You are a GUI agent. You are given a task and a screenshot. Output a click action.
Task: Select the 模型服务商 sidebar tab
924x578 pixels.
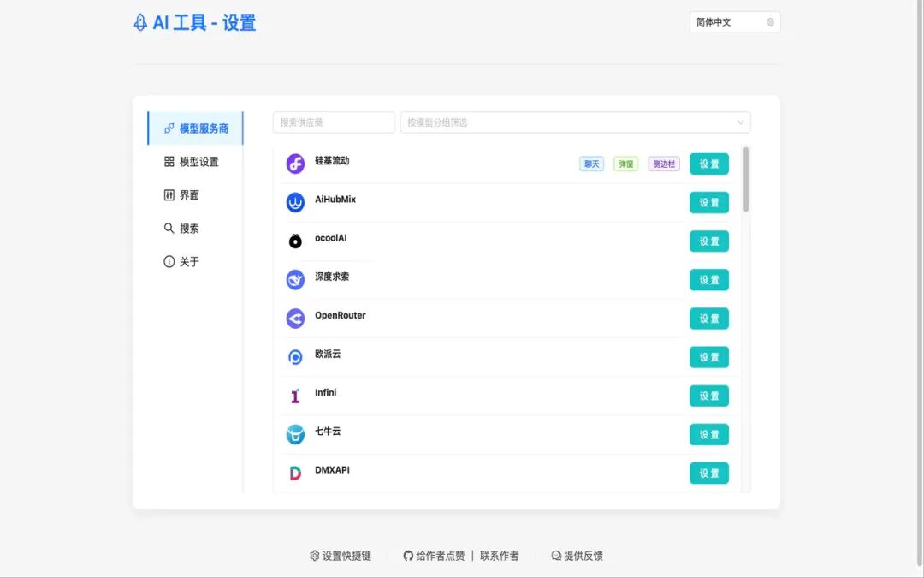(195, 128)
